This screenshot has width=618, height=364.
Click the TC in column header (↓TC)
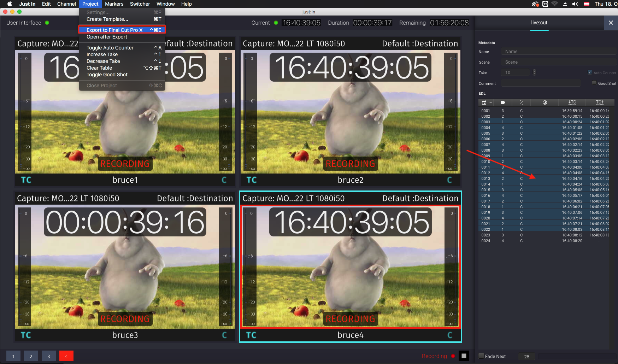click(572, 102)
